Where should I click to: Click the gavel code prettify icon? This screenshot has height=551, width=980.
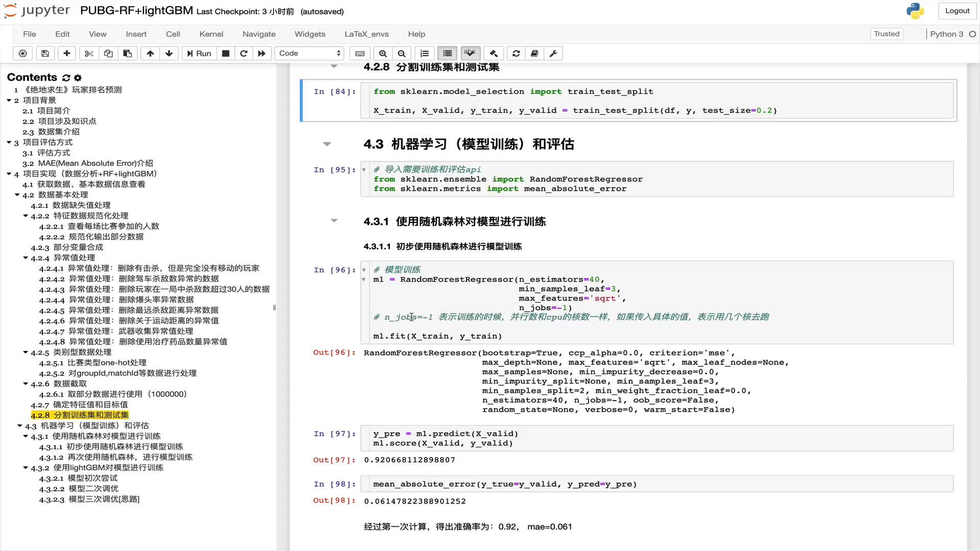click(x=494, y=53)
